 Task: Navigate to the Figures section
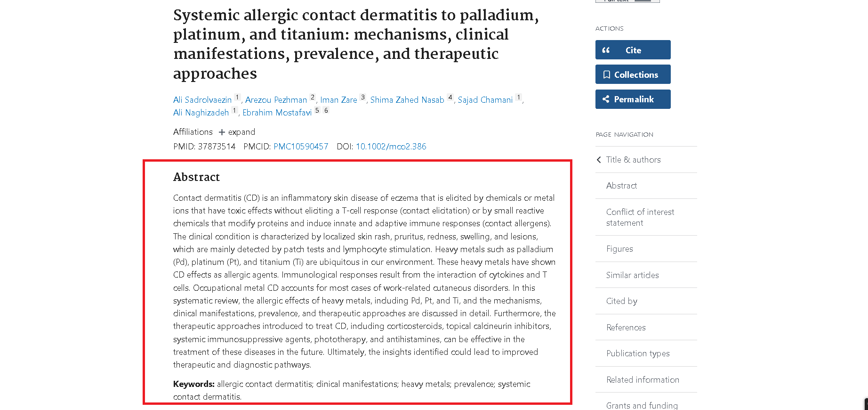(619, 249)
